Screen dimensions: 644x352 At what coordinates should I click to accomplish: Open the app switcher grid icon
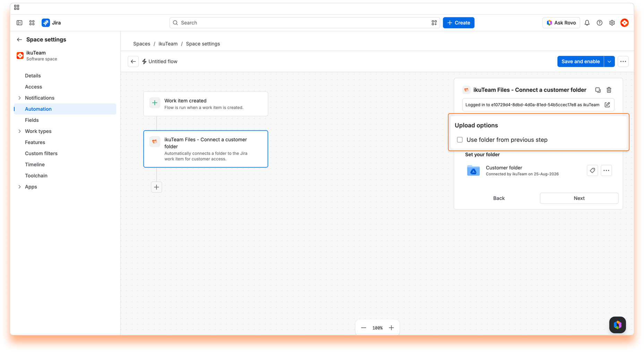(32, 23)
